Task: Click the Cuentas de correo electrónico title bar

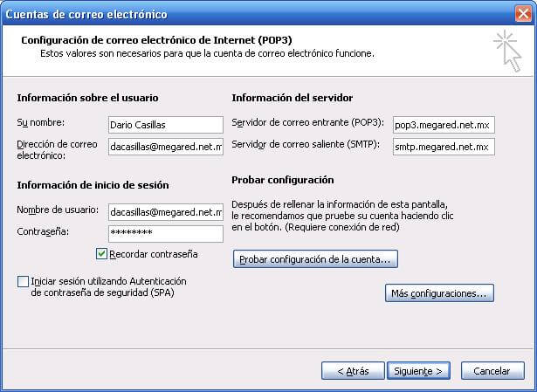Action: (x=218, y=13)
